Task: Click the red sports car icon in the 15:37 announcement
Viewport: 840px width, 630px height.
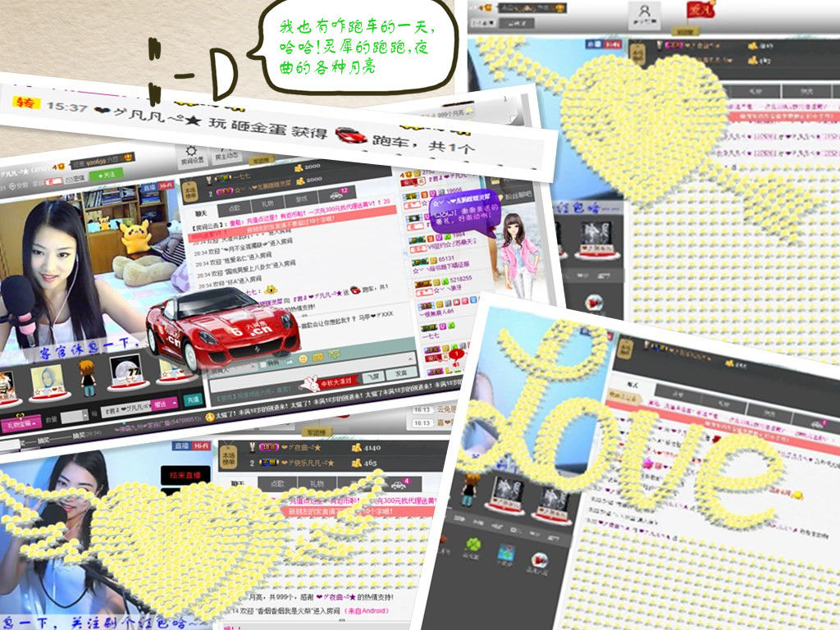Action: pos(351,135)
